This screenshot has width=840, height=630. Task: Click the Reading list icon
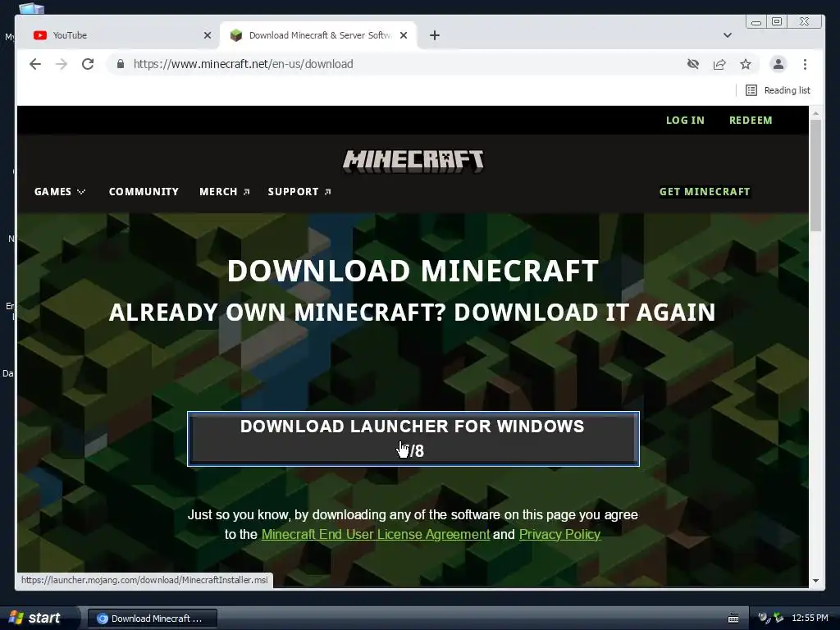tap(751, 90)
